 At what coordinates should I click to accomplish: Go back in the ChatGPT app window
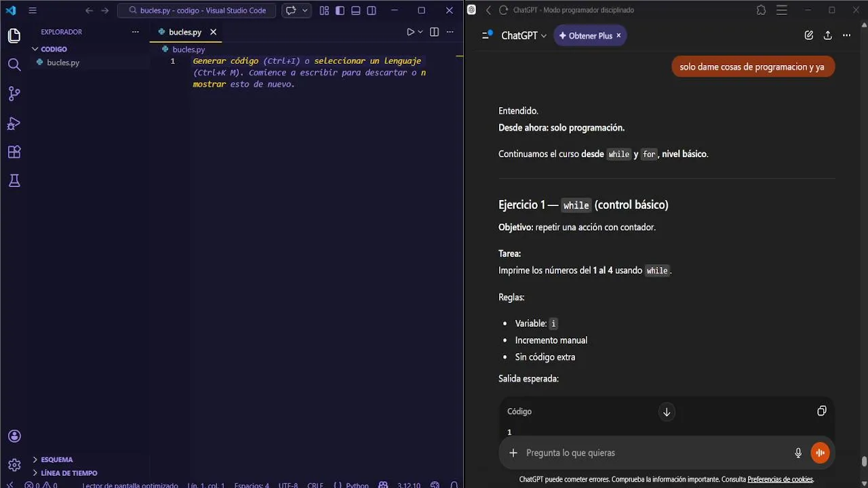point(488,10)
